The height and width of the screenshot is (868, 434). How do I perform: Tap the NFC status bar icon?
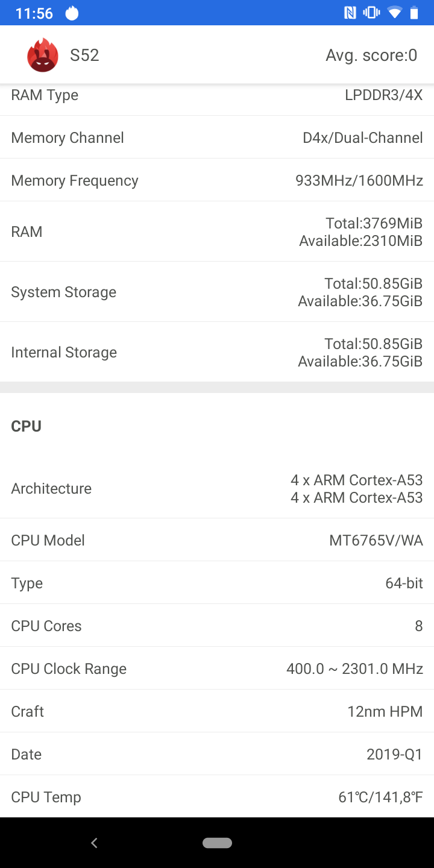click(350, 13)
